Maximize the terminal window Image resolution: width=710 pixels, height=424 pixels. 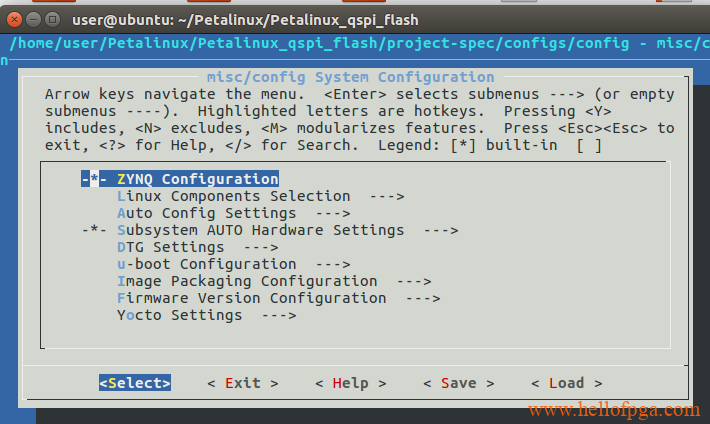coord(53,19)
